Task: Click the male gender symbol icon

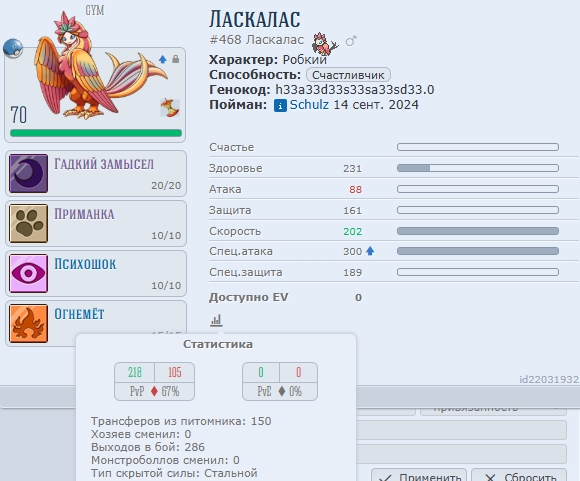Action: click(351, 41)
